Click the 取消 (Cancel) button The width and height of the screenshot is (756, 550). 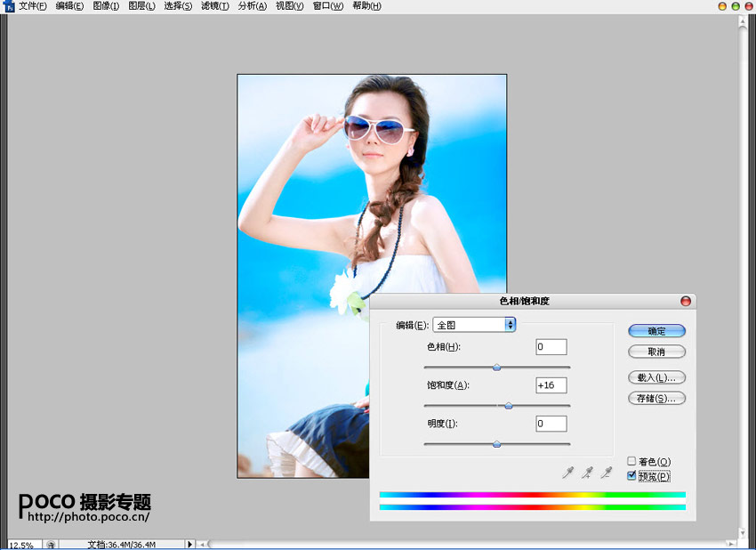pos(656,352)
